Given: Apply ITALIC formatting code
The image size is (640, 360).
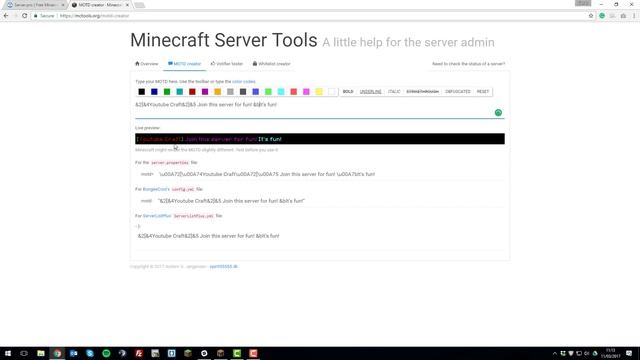Looking at the screenshot, I should coord(394,92).
